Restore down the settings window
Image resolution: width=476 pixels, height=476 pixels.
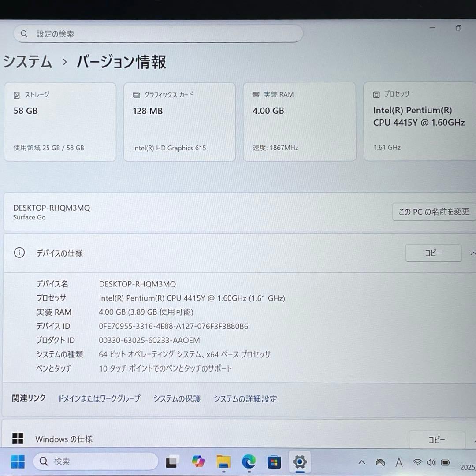(458, 28)
